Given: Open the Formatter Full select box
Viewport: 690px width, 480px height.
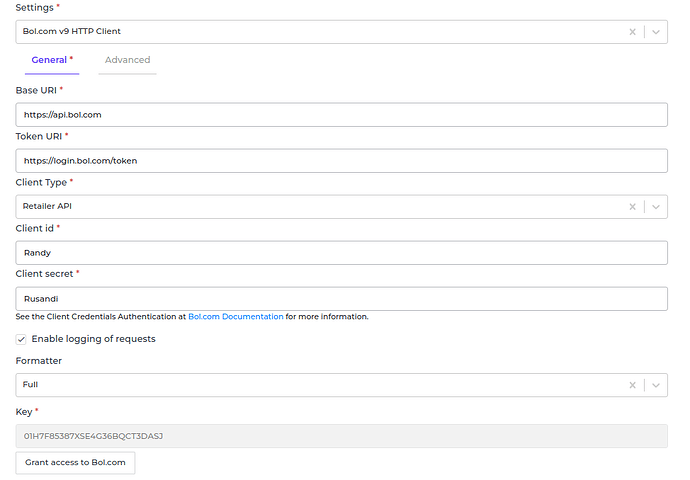Looking at the screenshot, I should click(x=341, y=385).
